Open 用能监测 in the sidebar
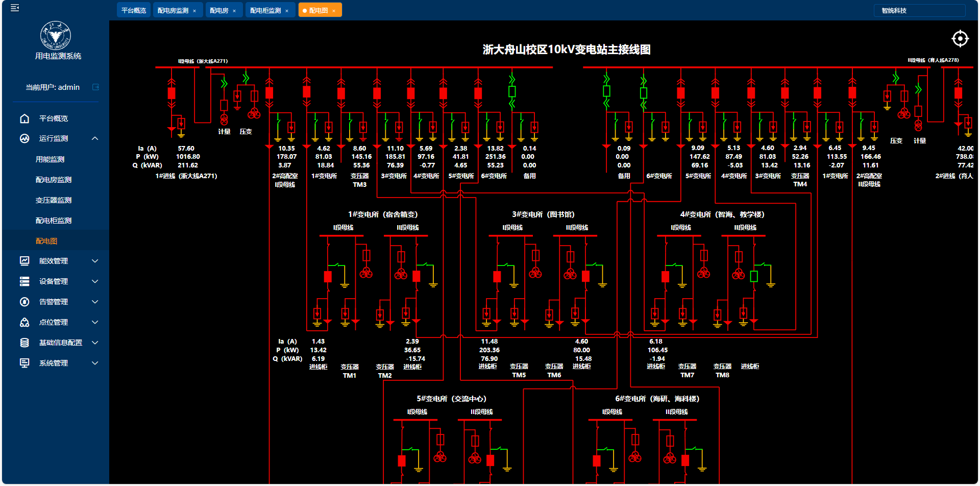 (x=50, y=159)
